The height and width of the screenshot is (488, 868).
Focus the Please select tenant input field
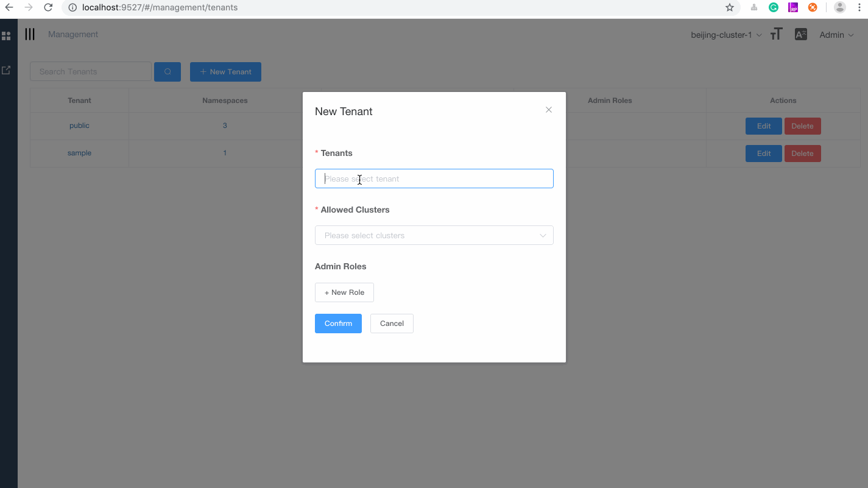pyautogui.click(x=434, y=179)
